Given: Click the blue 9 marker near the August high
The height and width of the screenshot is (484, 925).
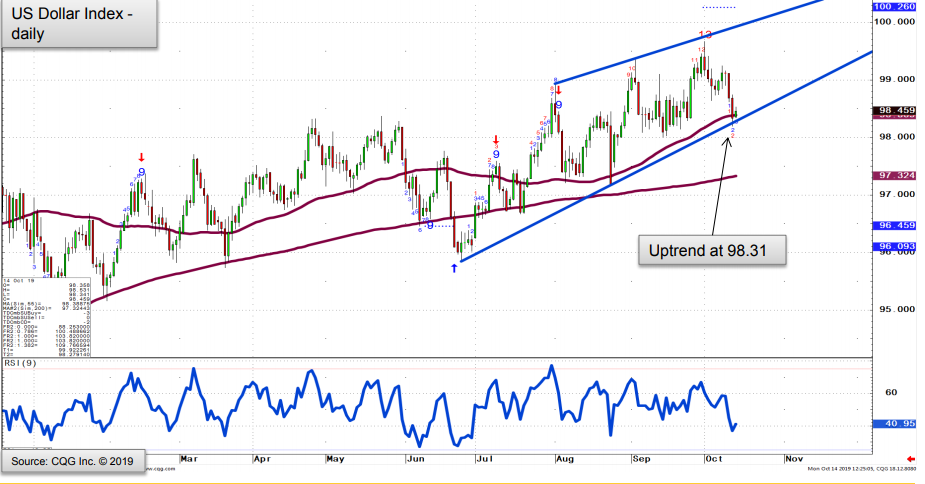Looking at the screenshot, I should pyautogui.click(x=557, y=104).
